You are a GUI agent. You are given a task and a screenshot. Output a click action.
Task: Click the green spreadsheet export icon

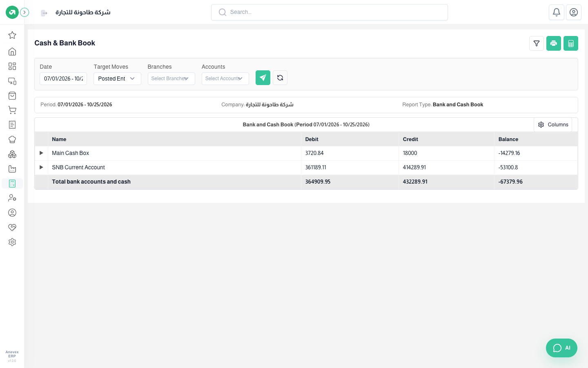(x=571, y=43)
